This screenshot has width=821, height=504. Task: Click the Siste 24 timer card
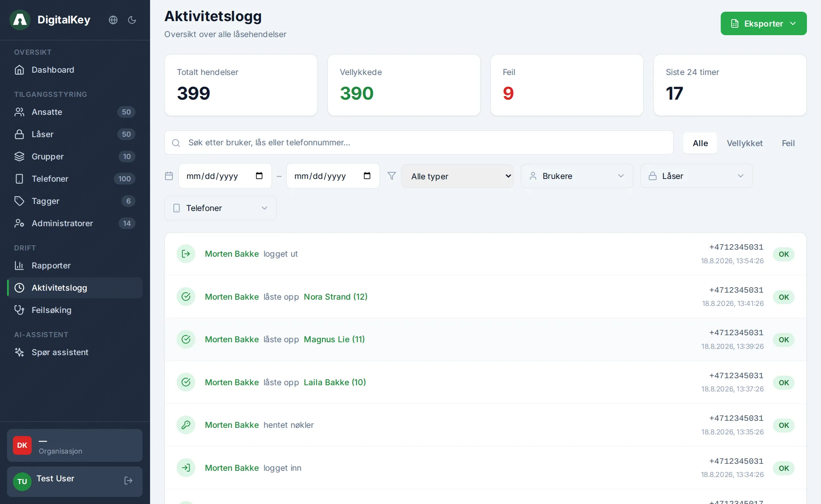[730, 85]
